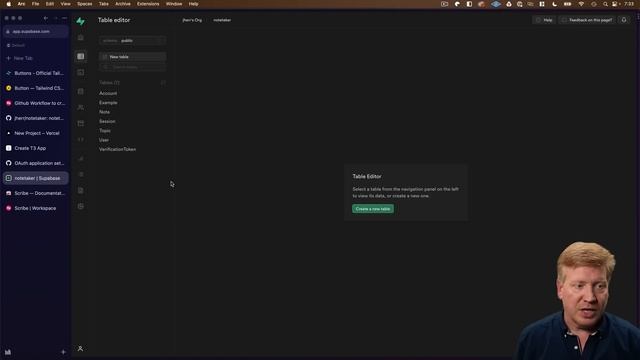The image size is (640, 360).
Task: Click the search tables input field
Action: 132,67
